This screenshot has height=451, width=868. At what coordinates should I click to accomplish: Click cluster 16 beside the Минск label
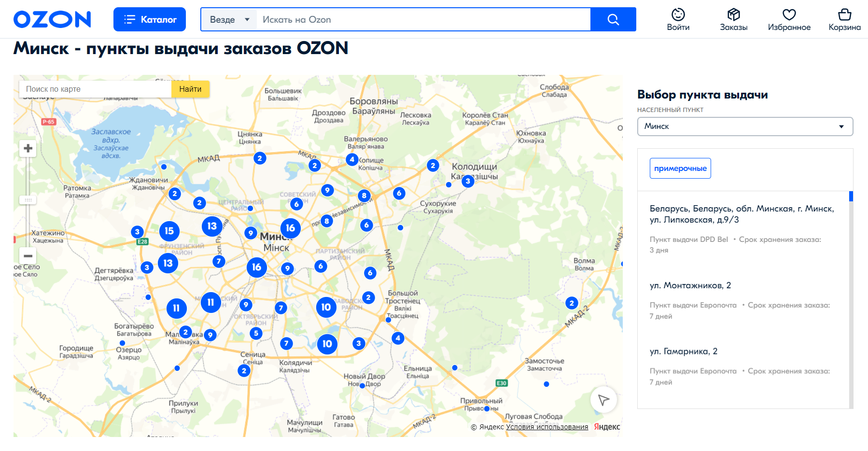tap(290, 228)
